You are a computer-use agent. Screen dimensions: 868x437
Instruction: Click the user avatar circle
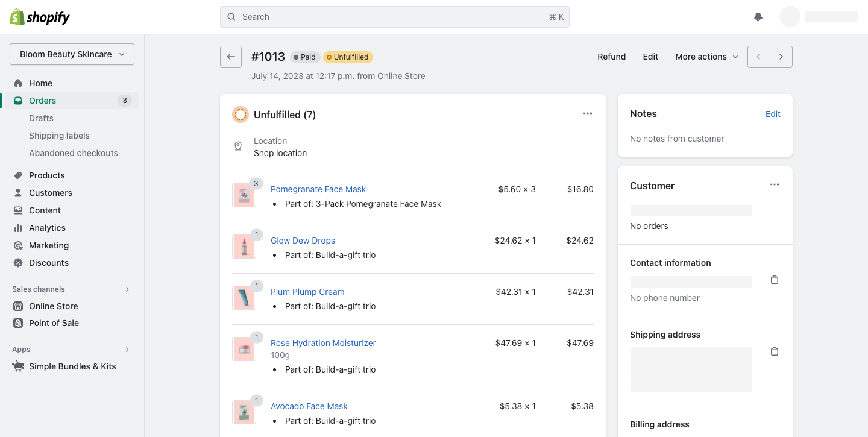pyautogui.click(x=790, y=17)
